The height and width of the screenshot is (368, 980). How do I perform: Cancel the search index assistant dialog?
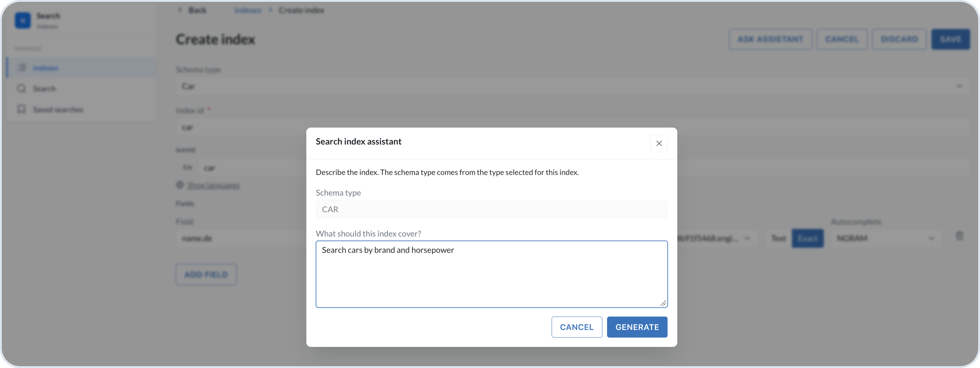[x=576, y=327]
